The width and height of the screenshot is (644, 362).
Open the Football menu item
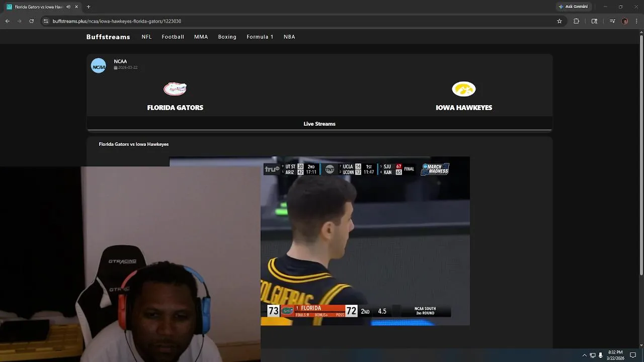tap(173, 37)
